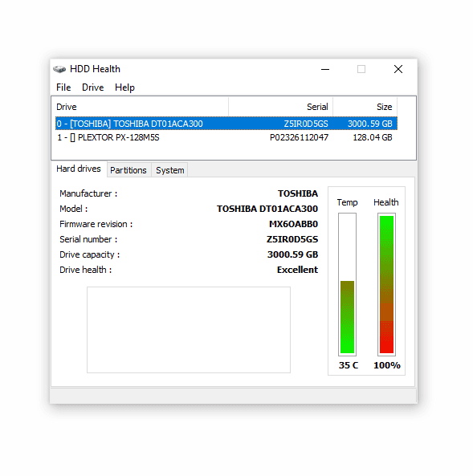Click the 100% health reading

387,365
